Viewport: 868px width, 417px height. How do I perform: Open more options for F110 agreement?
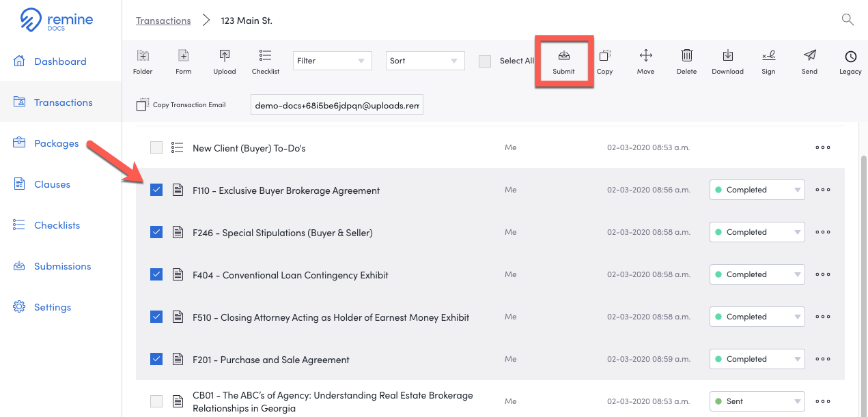(823, 190)
